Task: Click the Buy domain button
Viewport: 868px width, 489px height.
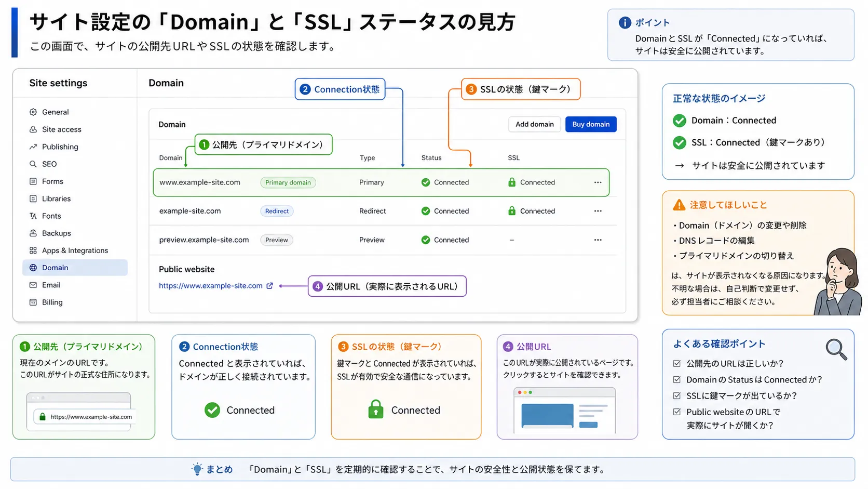Action: [591, 124]
